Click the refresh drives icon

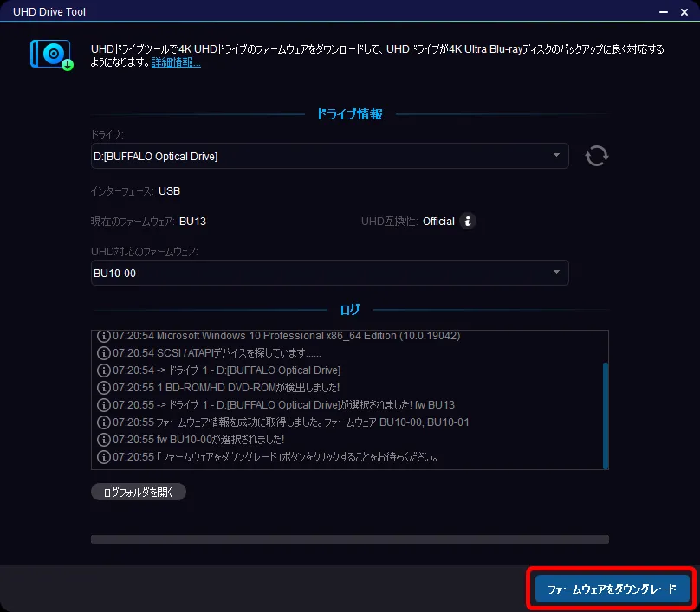tap(597, 156)
